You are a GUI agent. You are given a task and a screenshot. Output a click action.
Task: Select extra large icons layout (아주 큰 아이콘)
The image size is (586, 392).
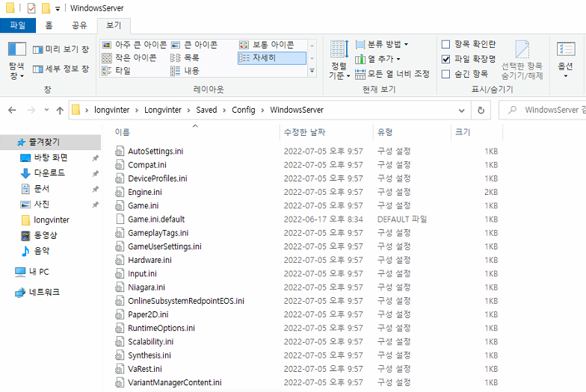coord(135,45)
